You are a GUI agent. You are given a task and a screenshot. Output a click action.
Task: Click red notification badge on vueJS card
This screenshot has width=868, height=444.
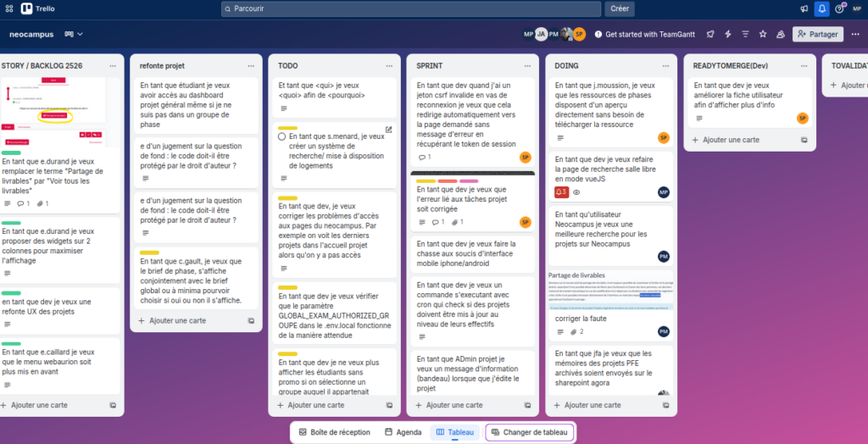560,192
